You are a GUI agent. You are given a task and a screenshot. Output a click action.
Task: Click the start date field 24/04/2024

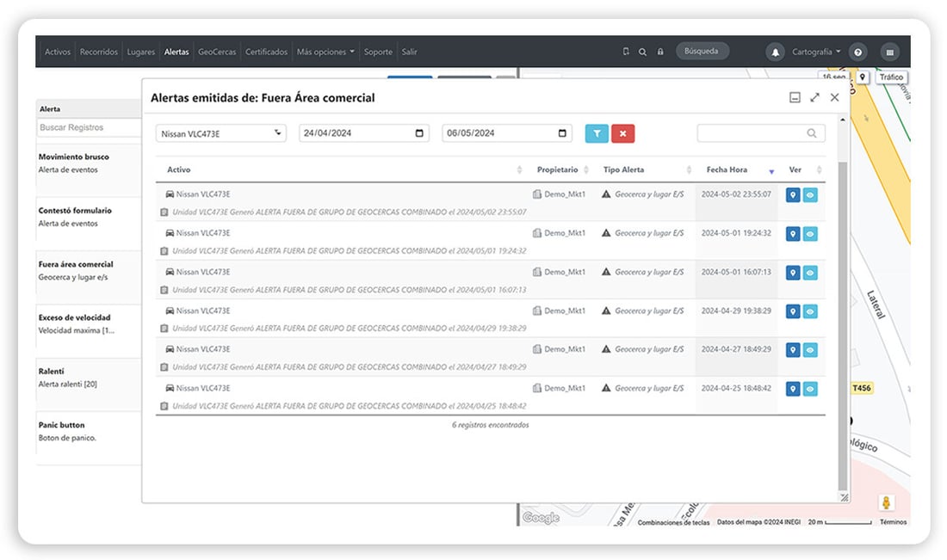[363, 133]
